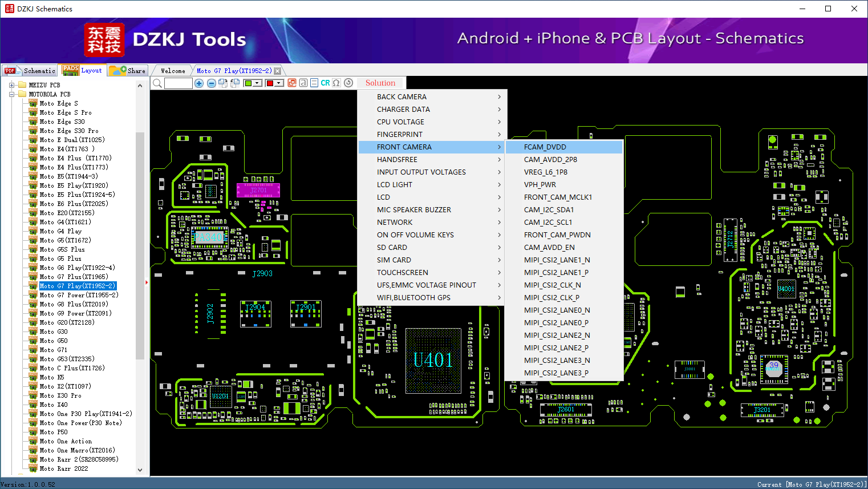868x489 pixels.
Task: Close the Moto G7 Play document tab
Action: 278,71
